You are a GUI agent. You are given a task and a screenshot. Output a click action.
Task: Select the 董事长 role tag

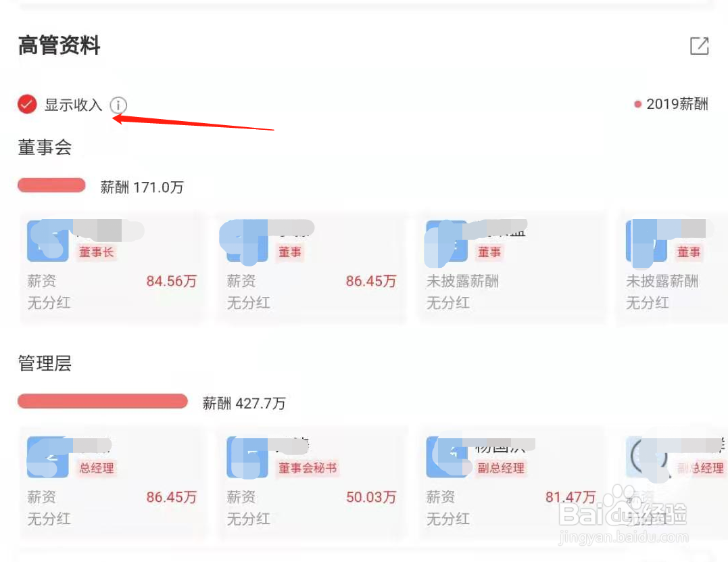tap(96, 252)
